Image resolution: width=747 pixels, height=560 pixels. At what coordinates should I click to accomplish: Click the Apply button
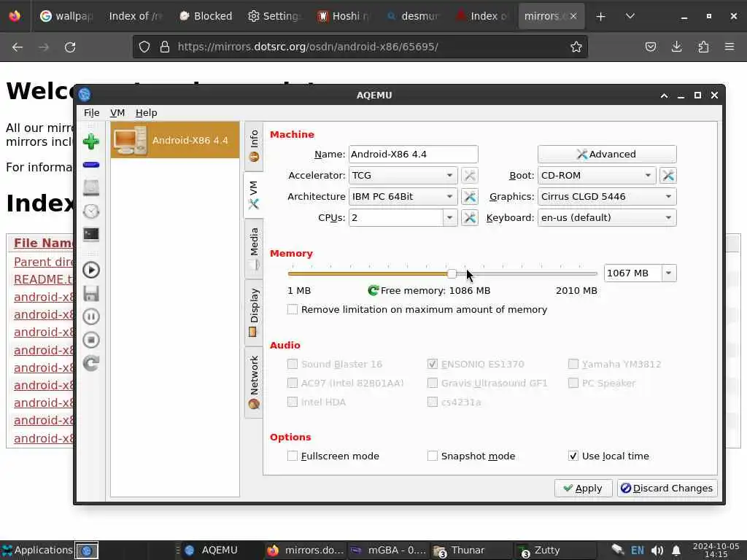tap(583, 488)
